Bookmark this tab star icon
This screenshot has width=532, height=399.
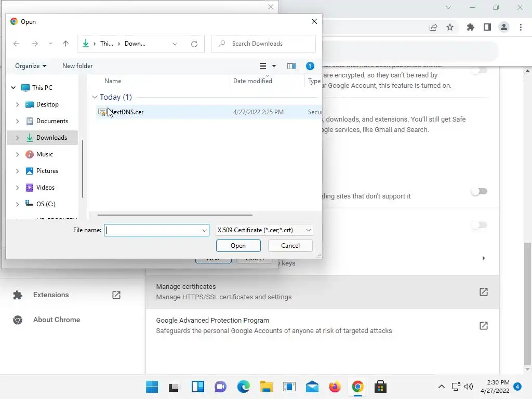click(450, 27)
